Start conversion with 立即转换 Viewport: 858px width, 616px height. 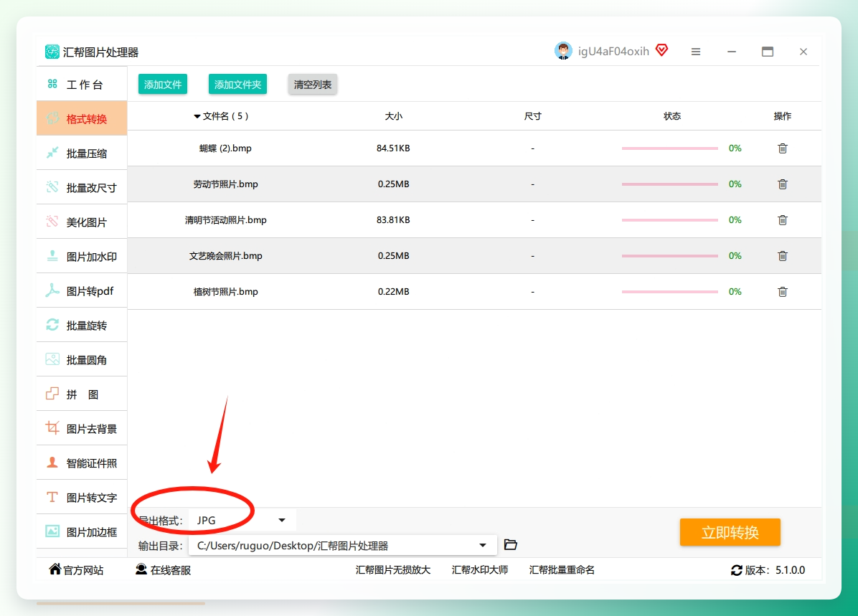tap(730, 532)
